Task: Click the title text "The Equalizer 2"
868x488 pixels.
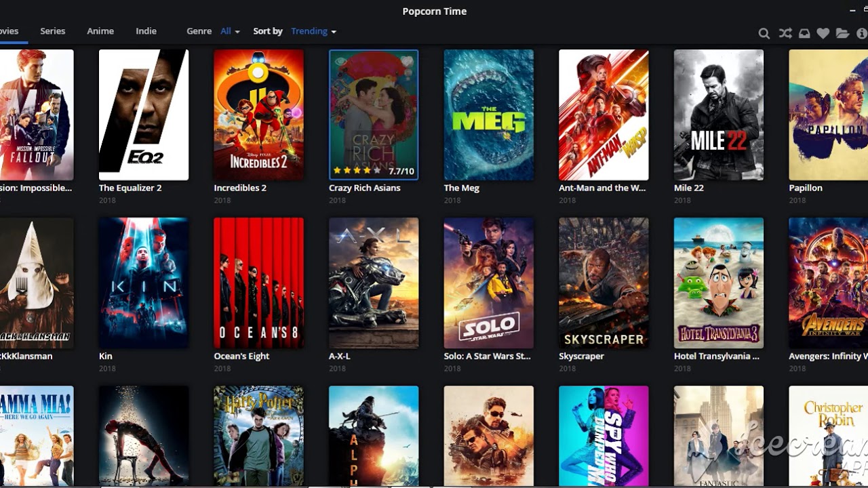Action: 130,188
